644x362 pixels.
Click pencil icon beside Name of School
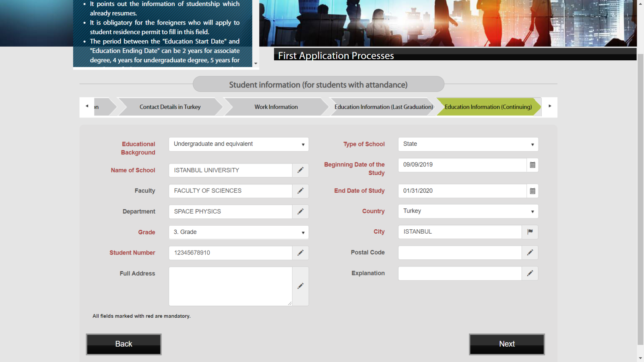point(300,170)
